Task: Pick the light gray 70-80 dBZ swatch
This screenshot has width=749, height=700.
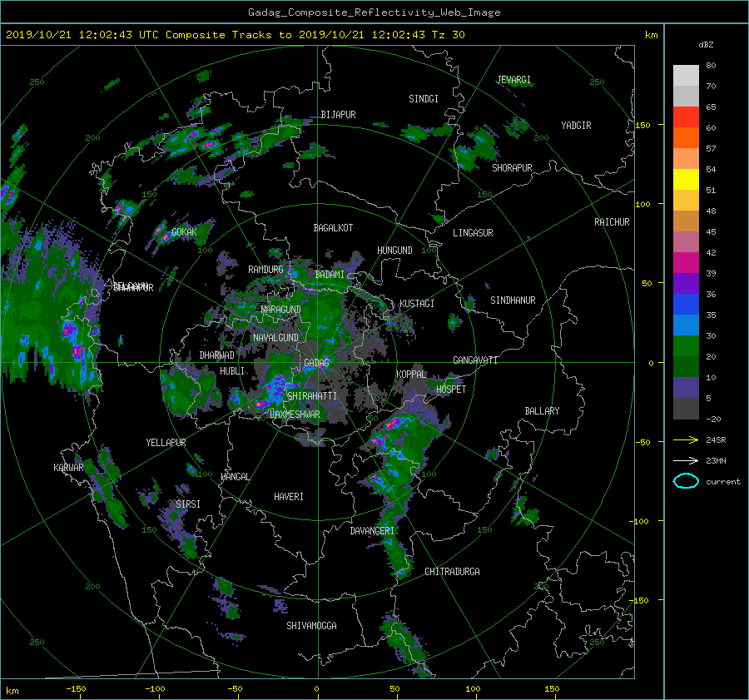Action: pos(686,76)
